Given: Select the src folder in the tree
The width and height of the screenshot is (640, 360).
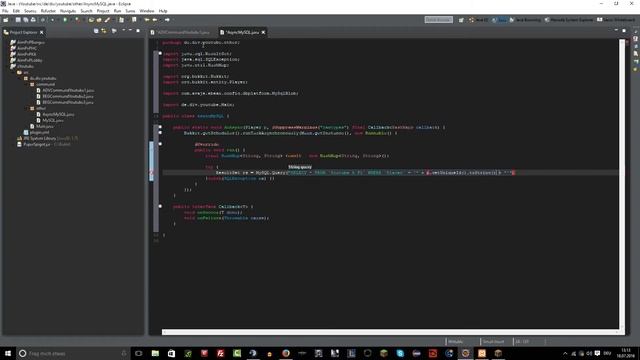Looking at the screenshot, I should pos(23,72).
